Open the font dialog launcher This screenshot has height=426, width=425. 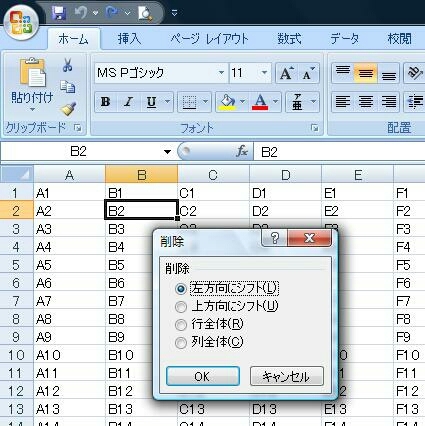point(314,128)
